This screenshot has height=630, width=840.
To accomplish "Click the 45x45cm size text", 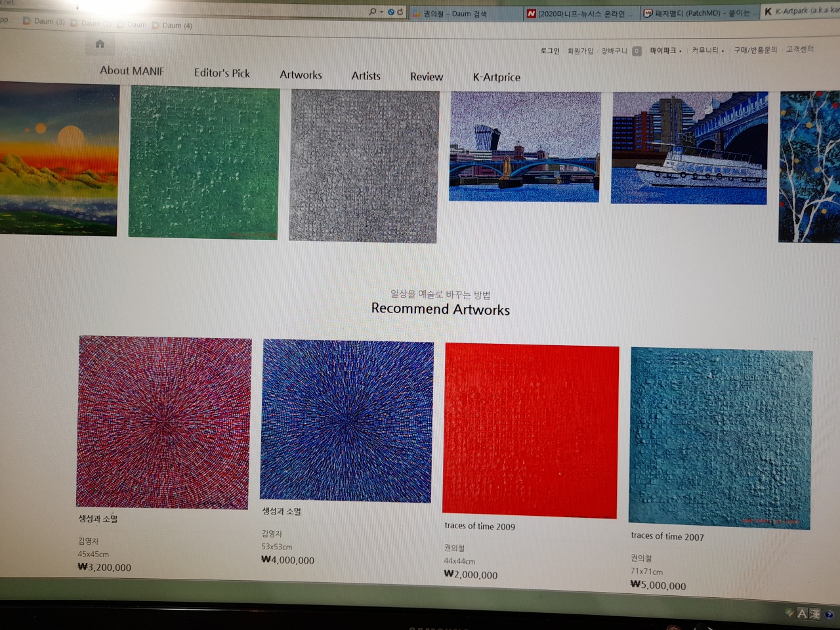I will 93,554.
